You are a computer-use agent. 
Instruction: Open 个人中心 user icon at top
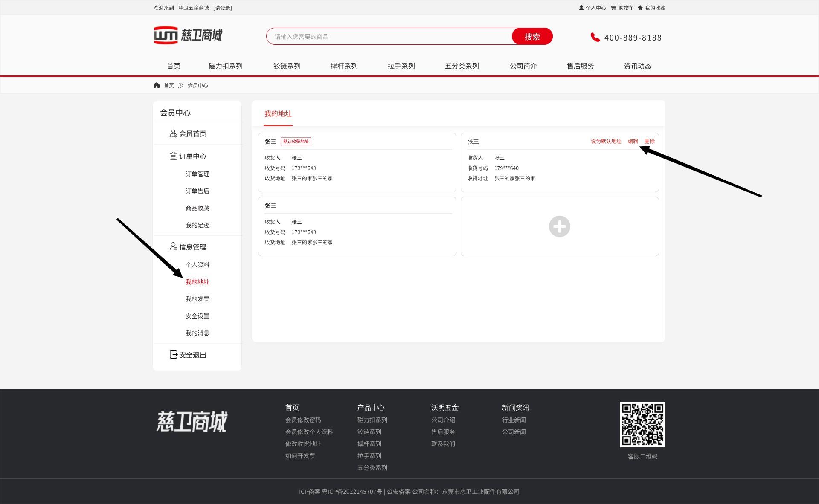click(581, 8)
